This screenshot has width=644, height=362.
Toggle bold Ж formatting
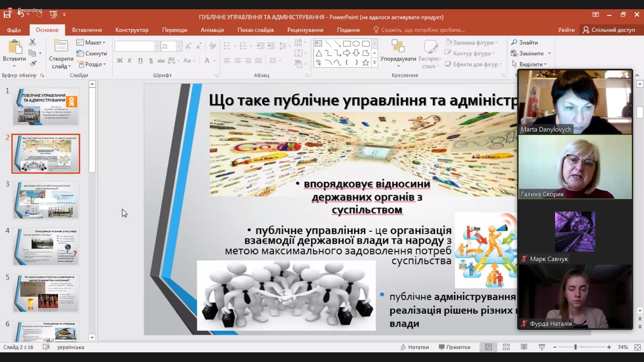[x=120, y=61]
